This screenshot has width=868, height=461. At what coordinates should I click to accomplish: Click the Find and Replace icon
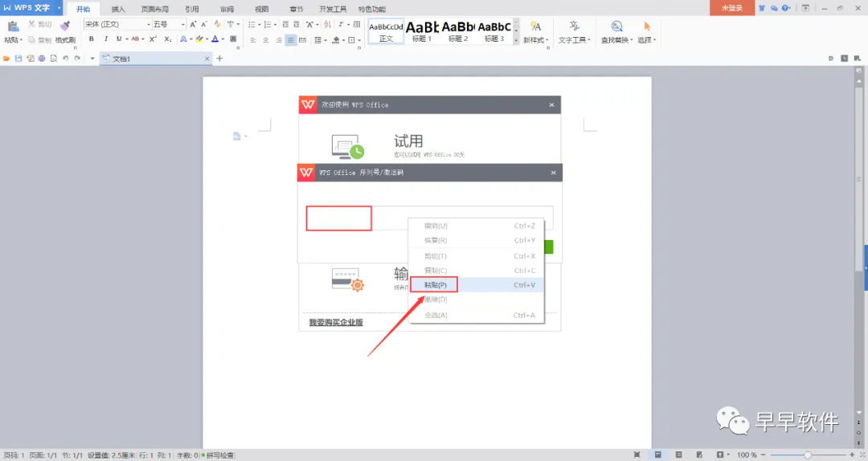[x=616, y=26]
